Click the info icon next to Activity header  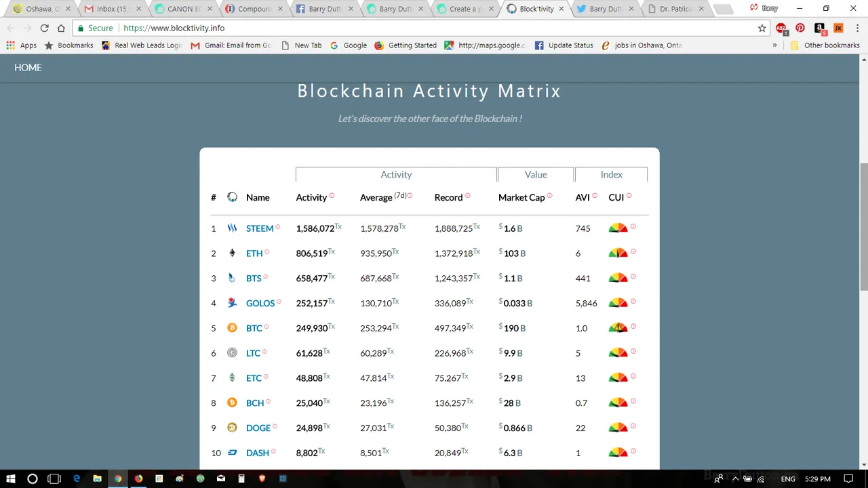coord(332,196)
